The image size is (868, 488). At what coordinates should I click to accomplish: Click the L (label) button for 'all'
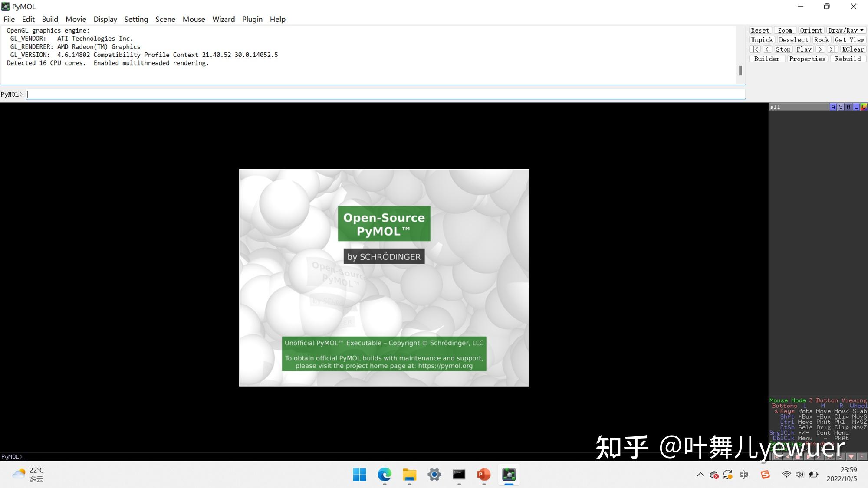(856, 107)
